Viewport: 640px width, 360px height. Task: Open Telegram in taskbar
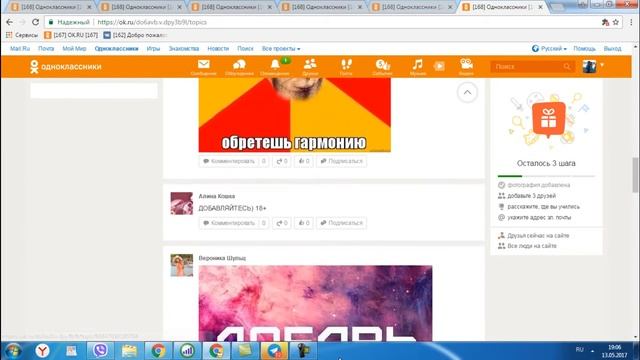[x=274, y=351]
